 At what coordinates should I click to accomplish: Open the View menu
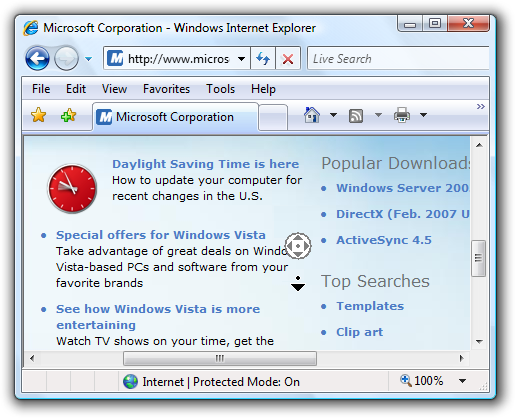coord(114,89)
